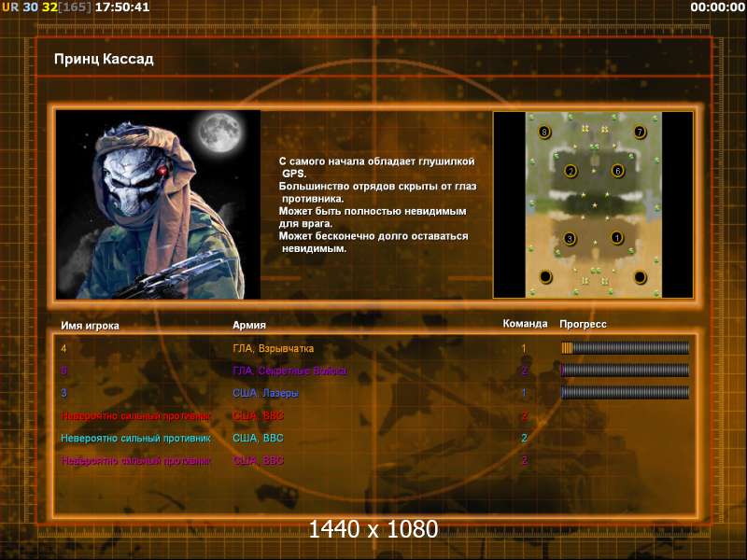The width and height of the screenshot is (747, 560).
Task: Click start position 7 on the map
Action: (x=640, y=132)
